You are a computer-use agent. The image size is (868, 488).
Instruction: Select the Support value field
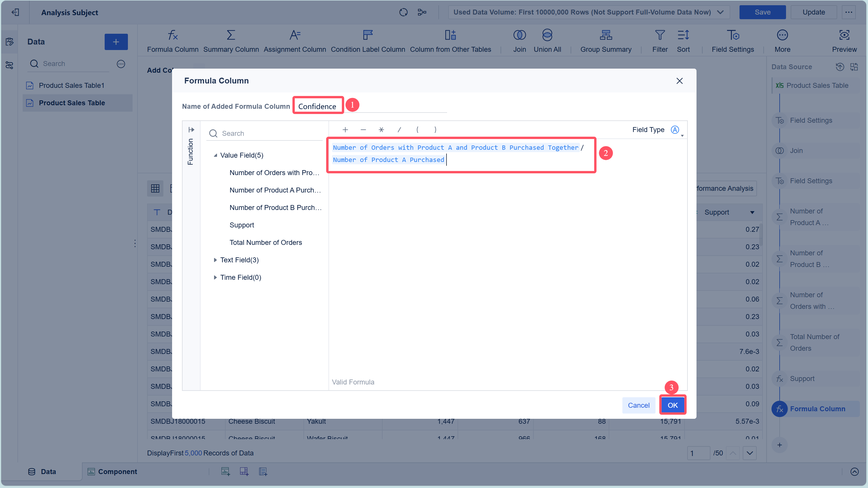[242, 225]
